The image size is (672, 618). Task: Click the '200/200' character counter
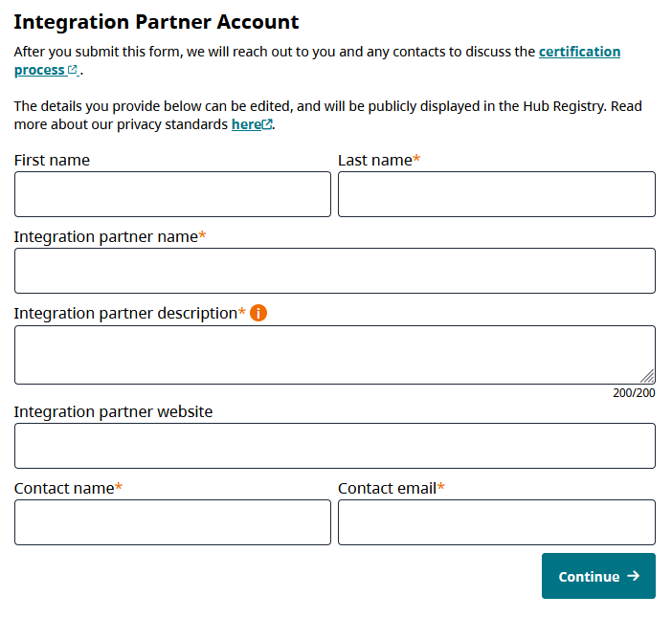point(634,392)
